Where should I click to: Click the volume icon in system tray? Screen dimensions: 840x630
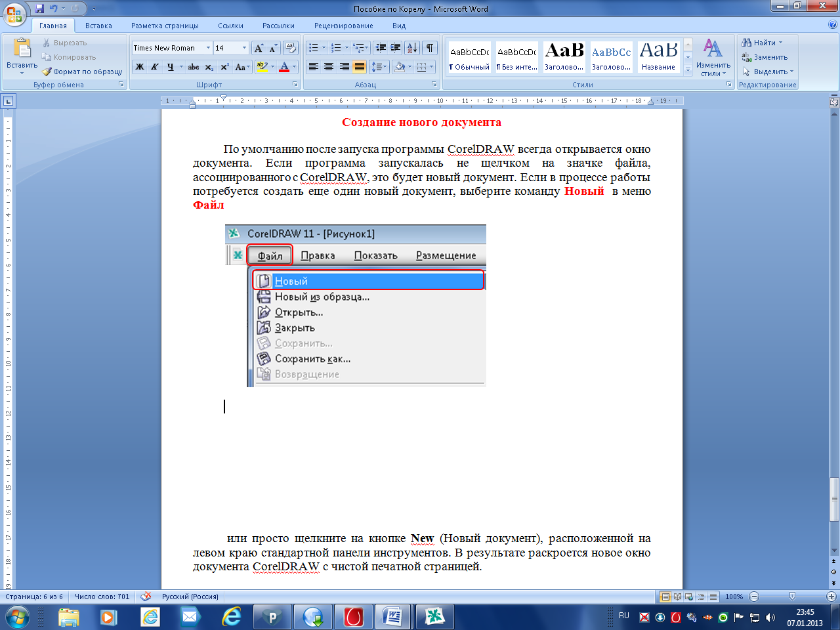tap(770, 618)
